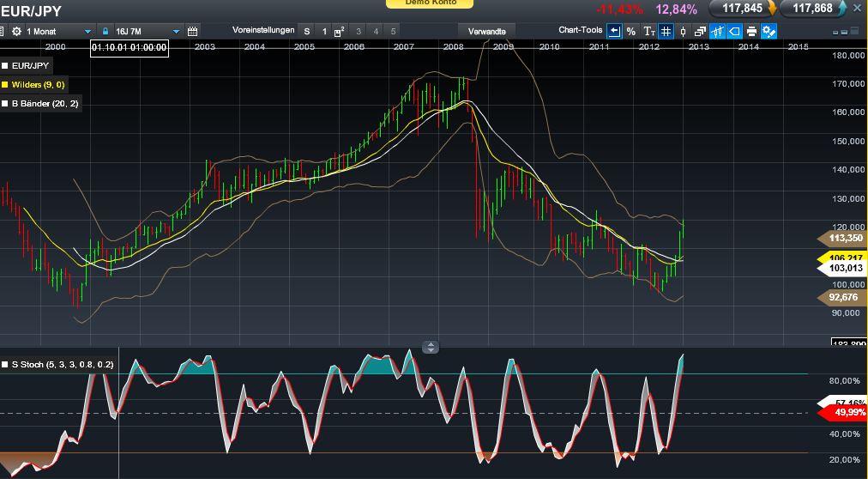Click the printer icon in Chart-Tools

tap(751, 32)
